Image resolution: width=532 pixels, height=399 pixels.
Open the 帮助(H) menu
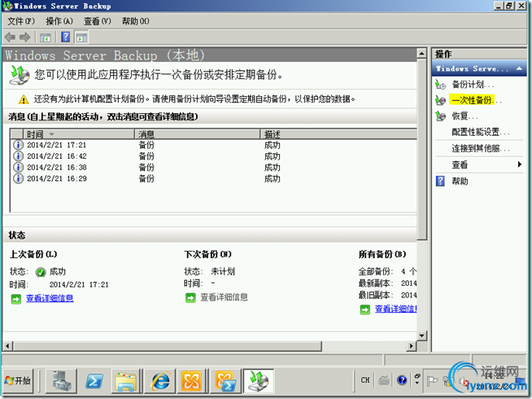pyautogui.click(x=135, y=21)
